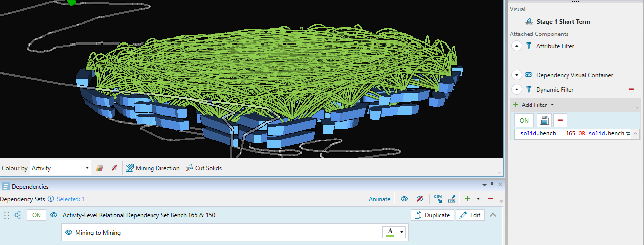Click the colour legend icon beside Activity
The height and width of the screenshot is (245, 644).
pyautogui.click(x=100, y=168)
